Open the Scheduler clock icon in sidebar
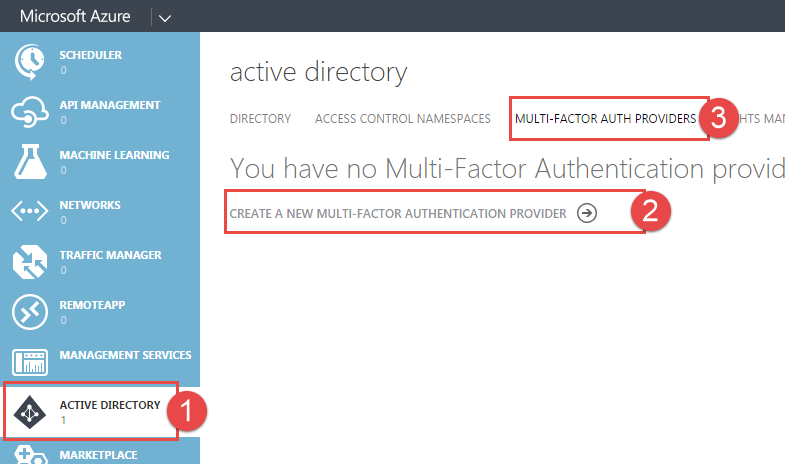The height and width of the screenshot is (464, 785). (30, 62)
